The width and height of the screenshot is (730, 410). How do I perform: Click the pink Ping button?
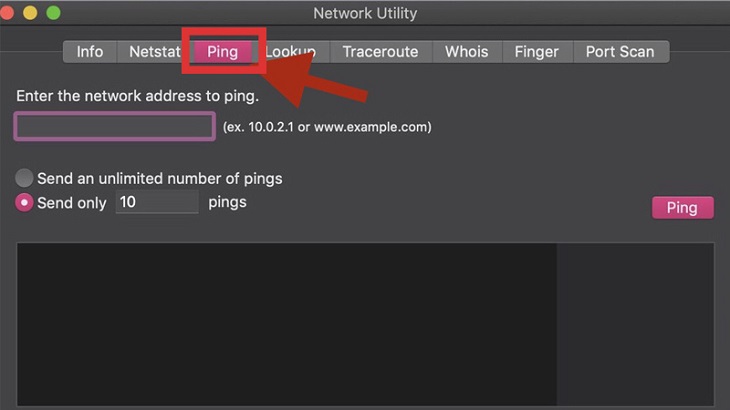(x=683, y=208)
